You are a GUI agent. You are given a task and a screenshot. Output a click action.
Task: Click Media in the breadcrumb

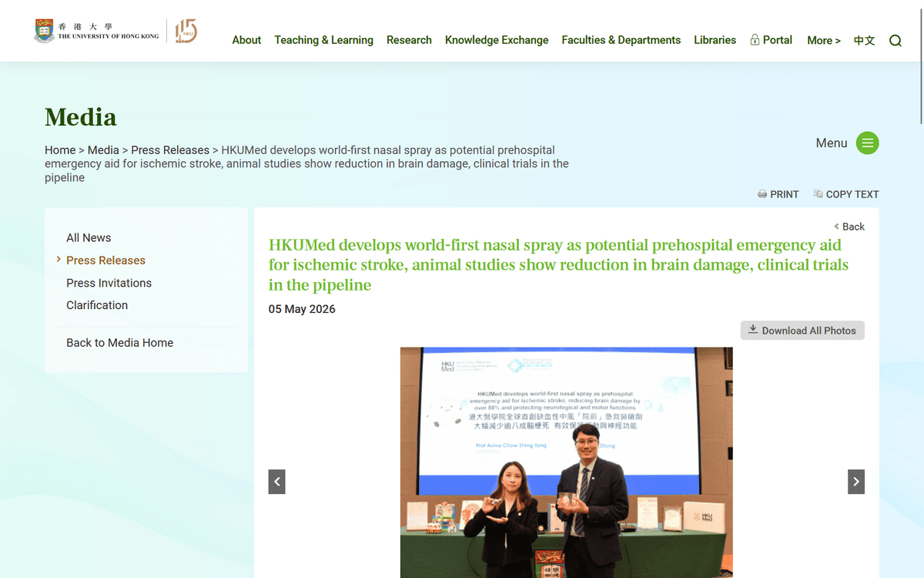(x=103, y=150)
